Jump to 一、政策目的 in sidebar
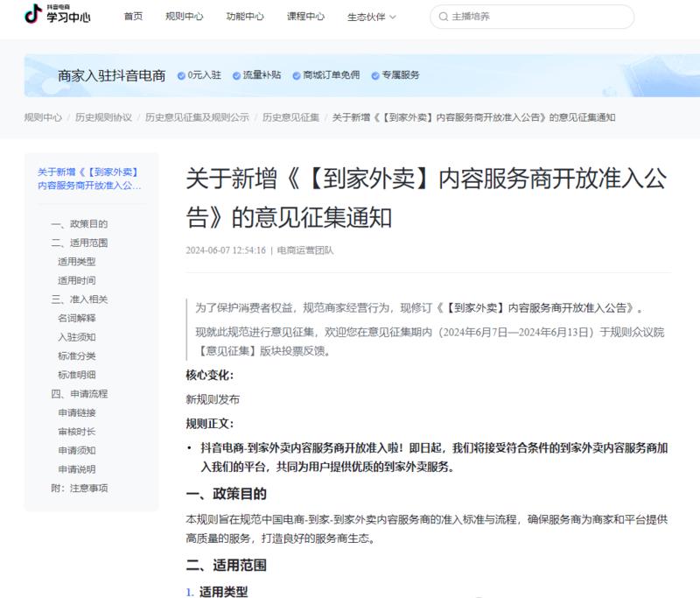This screenshot has height=598, width=700. click(80, 224)
